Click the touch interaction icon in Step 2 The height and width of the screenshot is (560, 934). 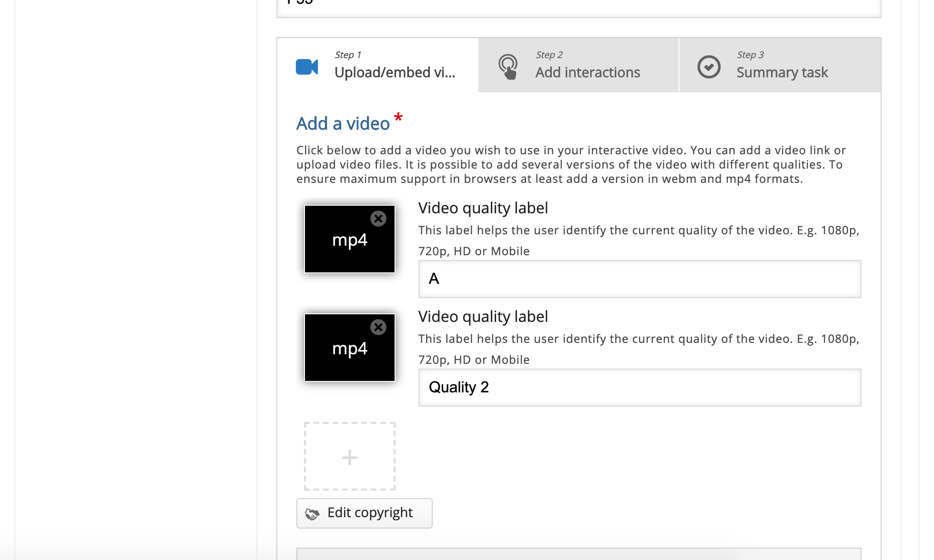(508, 67)
